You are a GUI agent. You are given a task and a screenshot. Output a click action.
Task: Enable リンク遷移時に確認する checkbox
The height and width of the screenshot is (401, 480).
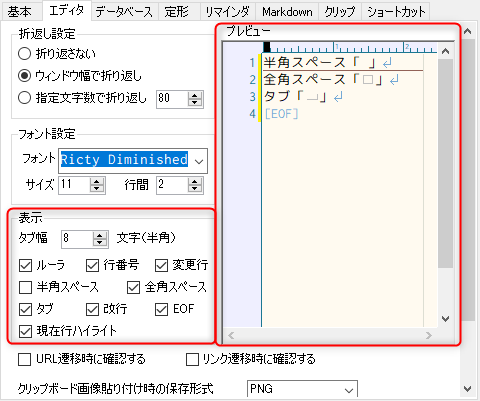pos(192,360)
